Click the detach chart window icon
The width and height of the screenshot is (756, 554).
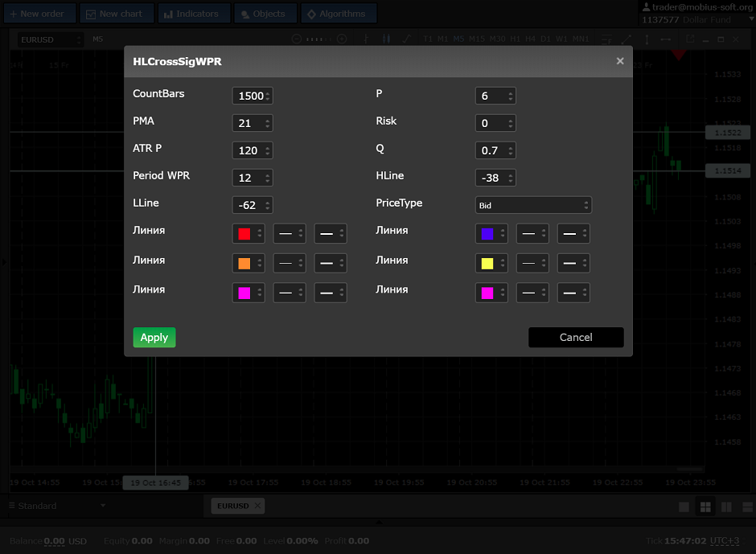(690, 39)
